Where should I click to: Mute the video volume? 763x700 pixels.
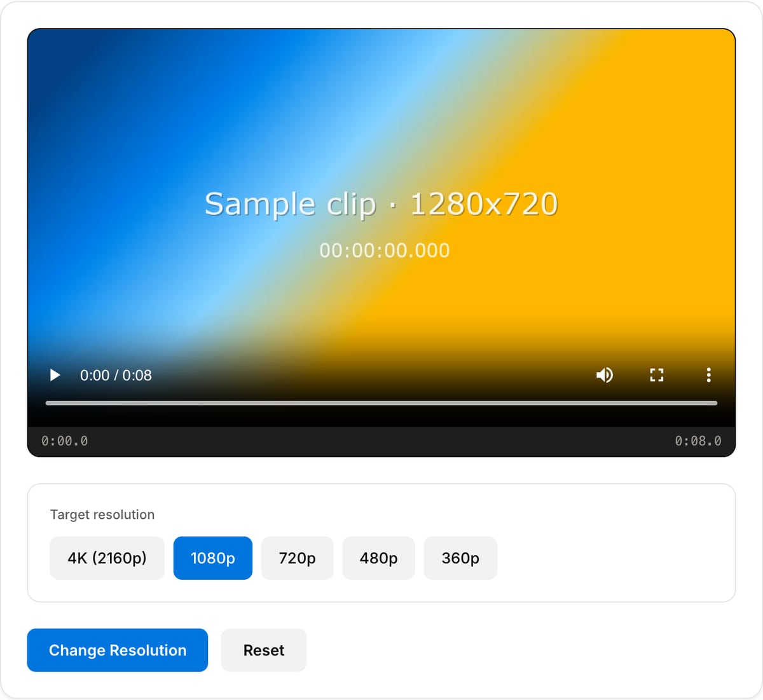605,375
